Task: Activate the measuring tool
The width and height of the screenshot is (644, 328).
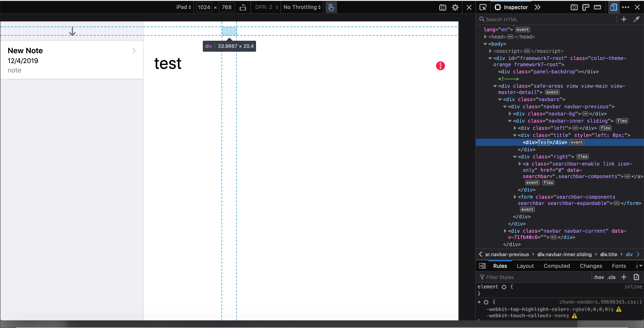Action: click(598, 7)
